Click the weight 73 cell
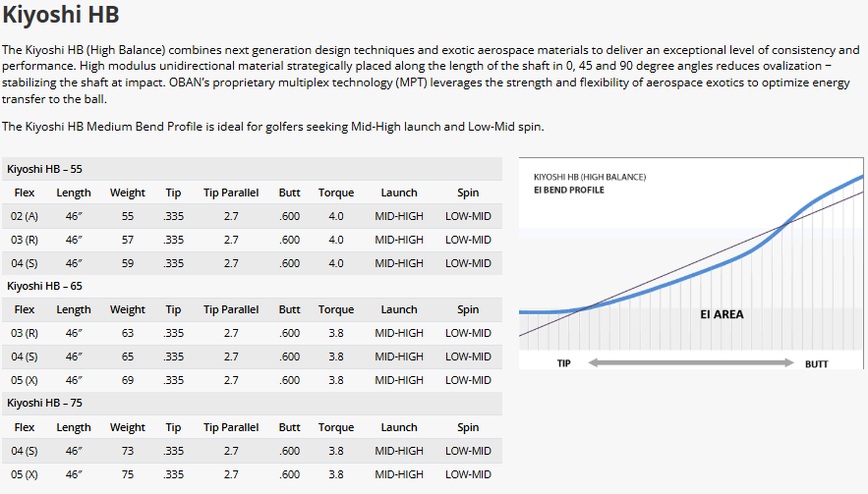 point(128,451)
